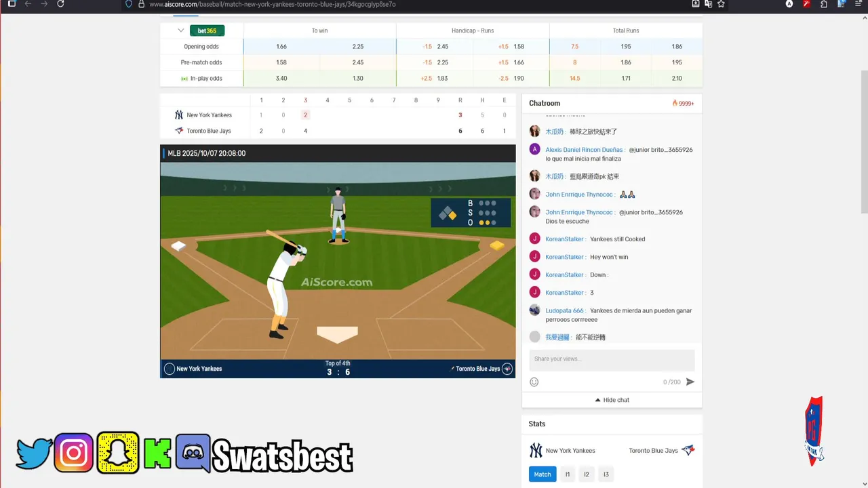The height and width of the screenshot is (488, 868).
Task: Reload the page with the browser refresh icon
Action: pos(60,4)
